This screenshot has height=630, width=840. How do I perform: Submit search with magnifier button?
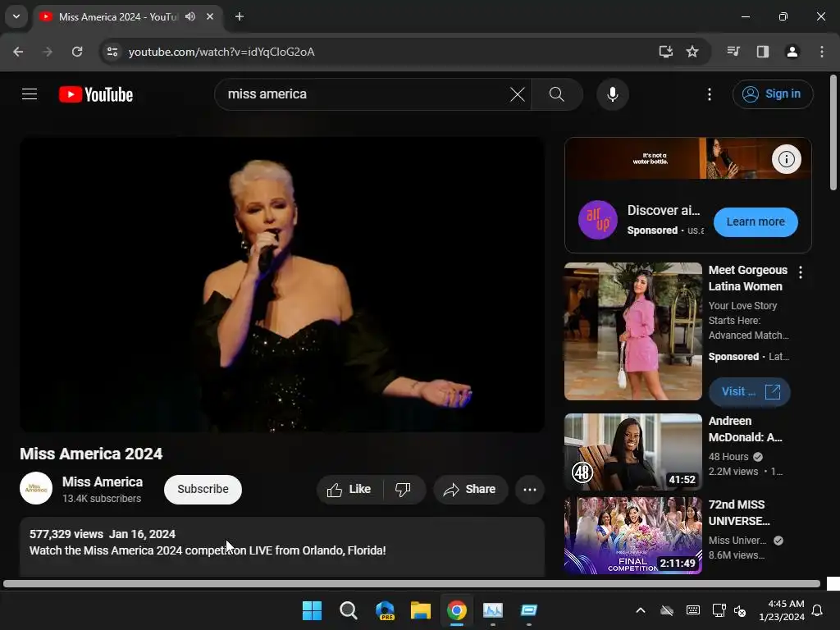557,94
